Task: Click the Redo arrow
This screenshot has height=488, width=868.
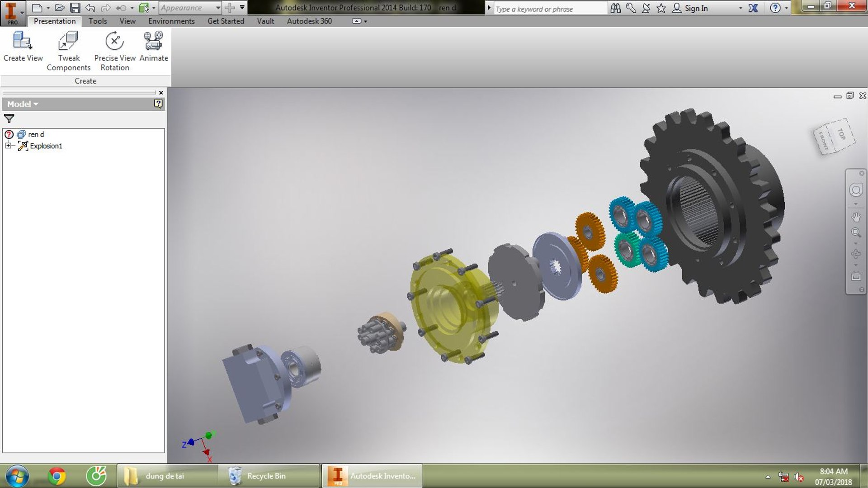Action: (x=105, y=8)
